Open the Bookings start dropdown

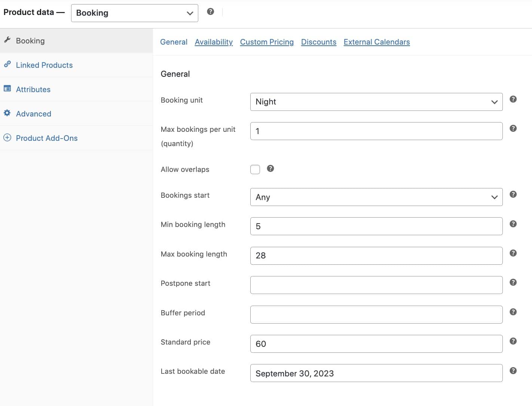376,197
